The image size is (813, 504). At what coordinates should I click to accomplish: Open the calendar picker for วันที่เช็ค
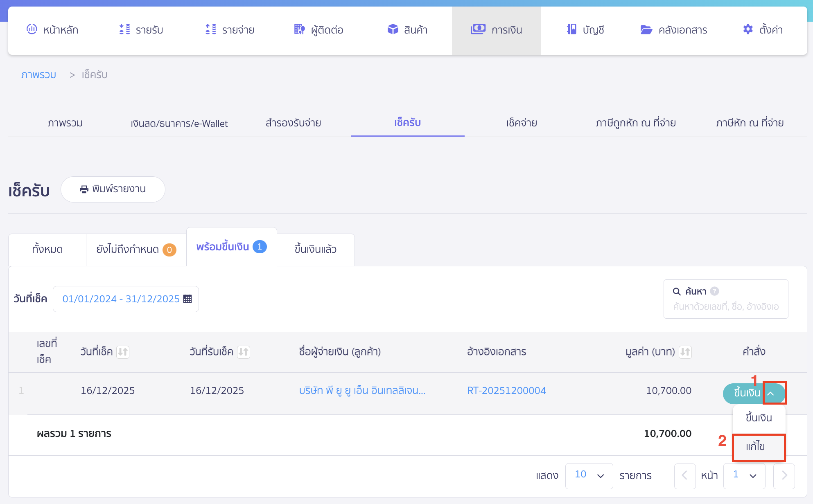click(x=187, y=299)
